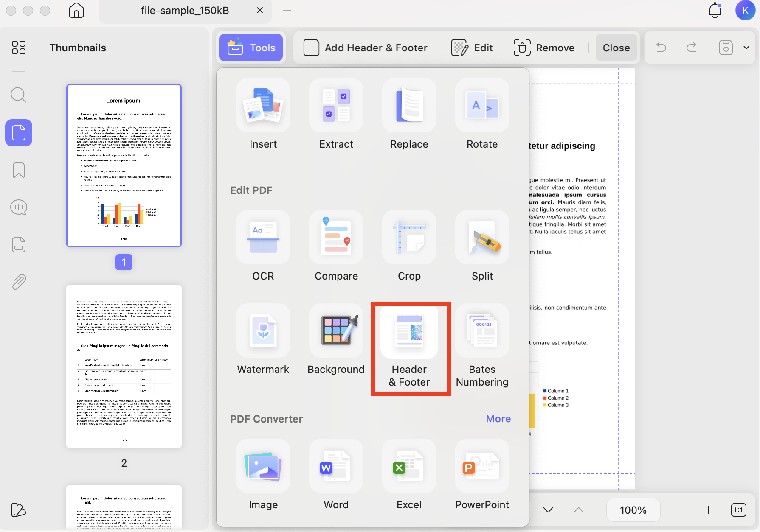
Task: Toggle the bookmarks sidebar panel
Action: click(19, 170)
